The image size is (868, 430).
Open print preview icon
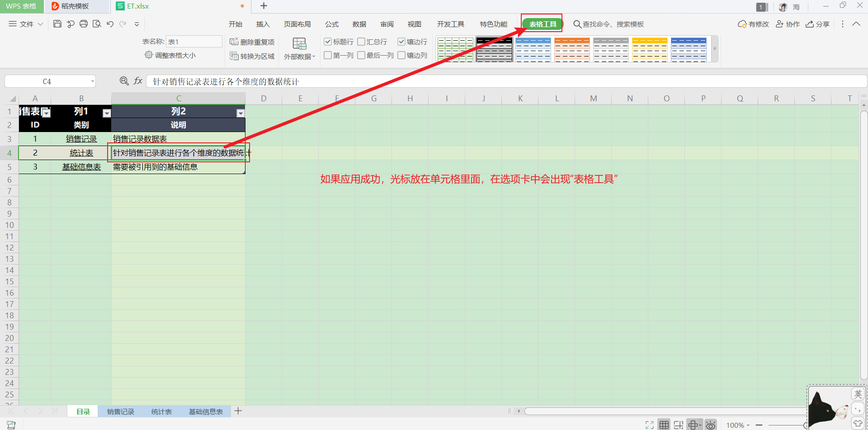coord(97,24)
